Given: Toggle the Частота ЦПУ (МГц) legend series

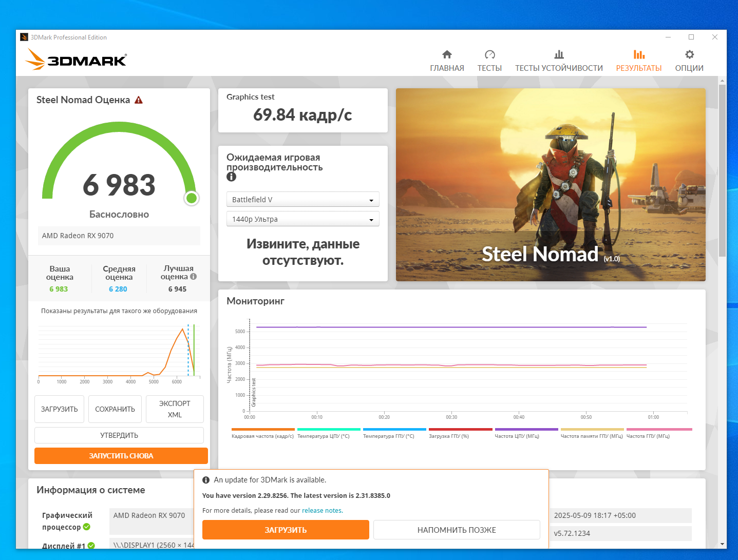Looking at the screenshot, I should click(x=526, y=434).
